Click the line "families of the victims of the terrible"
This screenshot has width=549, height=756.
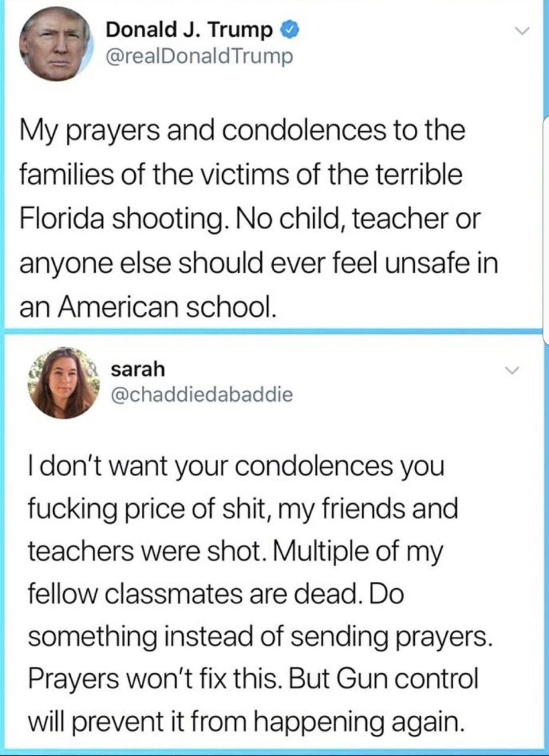(x=239, y=175)
